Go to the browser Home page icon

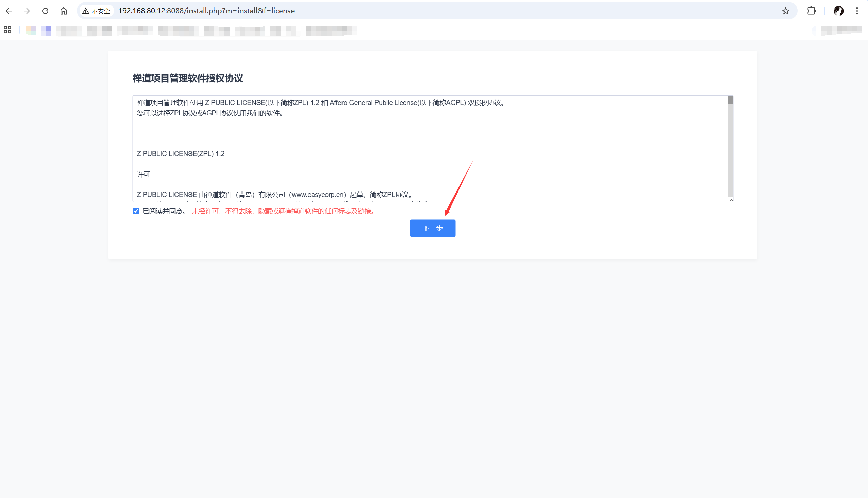click(x=64, y=11)
